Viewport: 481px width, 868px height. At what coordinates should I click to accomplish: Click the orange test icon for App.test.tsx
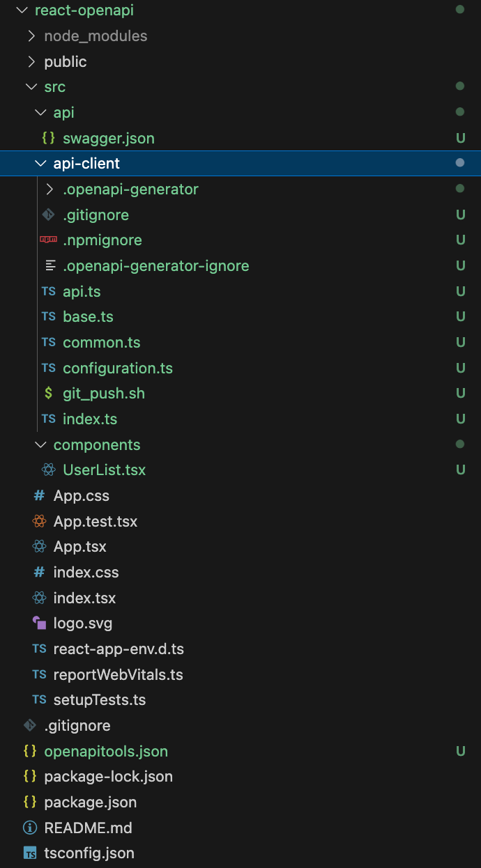tap(39, 521)
